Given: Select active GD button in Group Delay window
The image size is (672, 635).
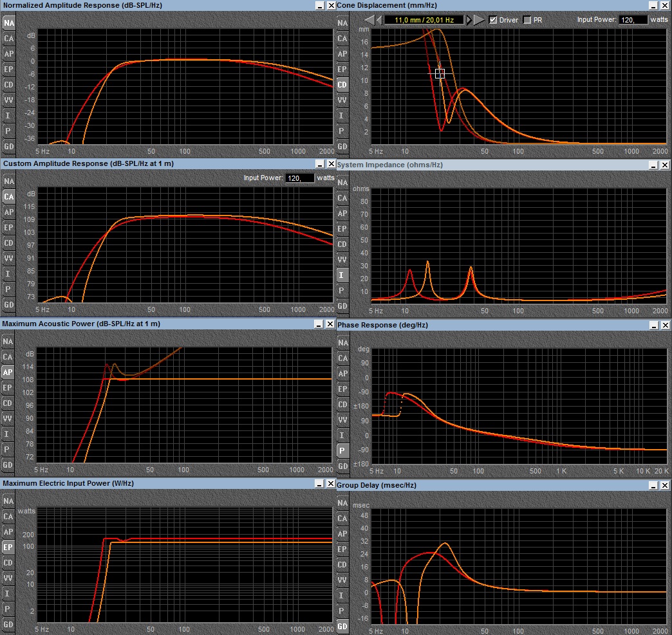Looking at the screenshot, I should pyautogui.click(x=342, y=627).
